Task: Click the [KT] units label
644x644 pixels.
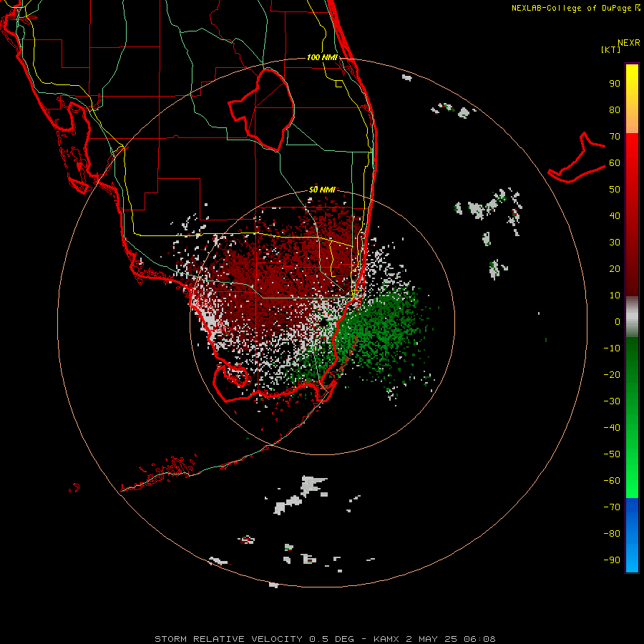Action: [611, 49]
